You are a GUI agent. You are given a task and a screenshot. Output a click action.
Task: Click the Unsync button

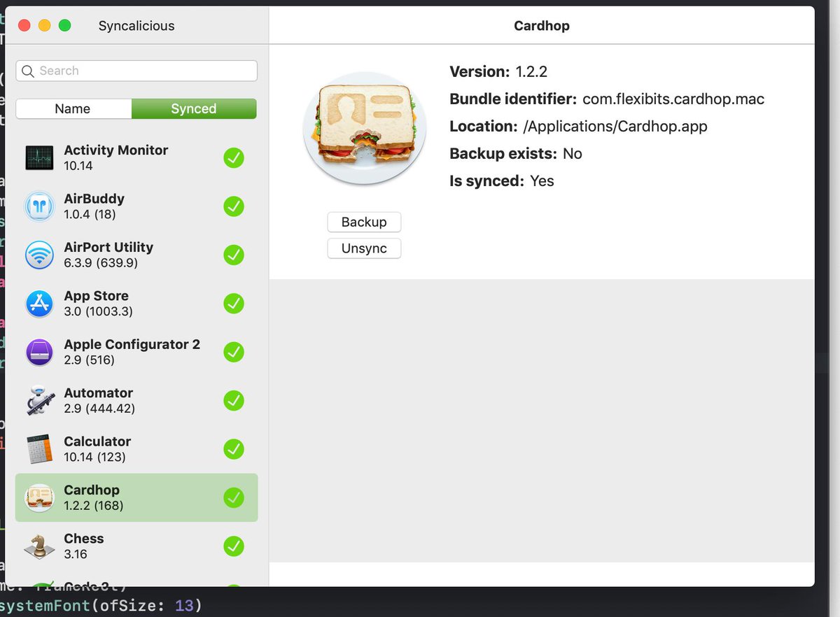364,248
